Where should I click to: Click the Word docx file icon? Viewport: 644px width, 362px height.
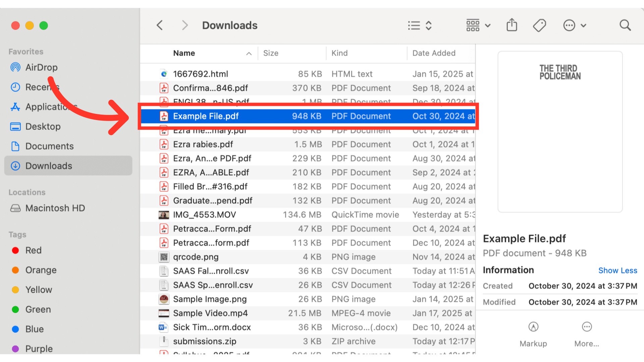pyautogui.click(x=163, y=327)
